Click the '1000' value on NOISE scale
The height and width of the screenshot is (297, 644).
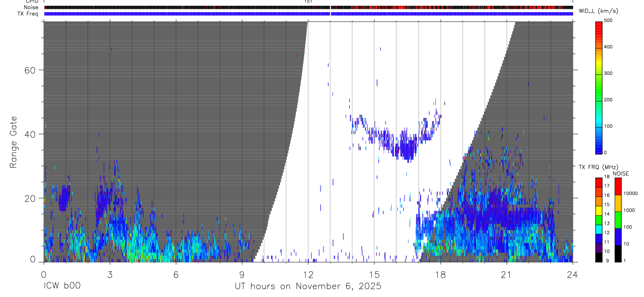(x=628, y=210)
